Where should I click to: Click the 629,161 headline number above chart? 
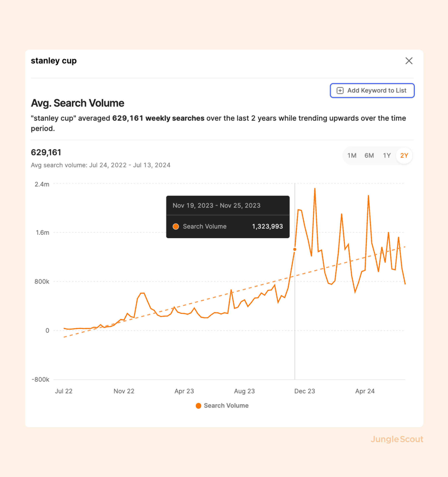[46, 152]
